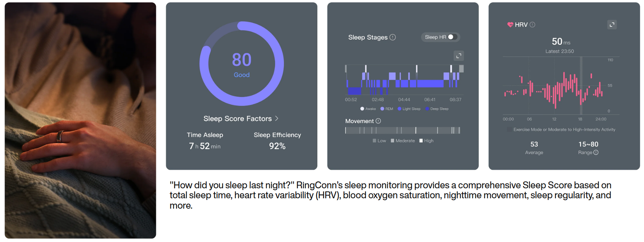
Task: Select the Light Sleep legend item
Action: 409,109
